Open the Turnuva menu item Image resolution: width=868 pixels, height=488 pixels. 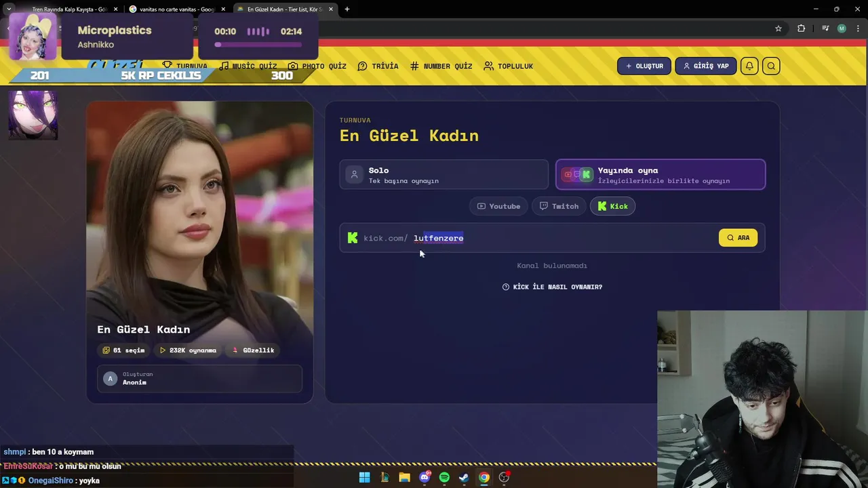pos(184,66)
